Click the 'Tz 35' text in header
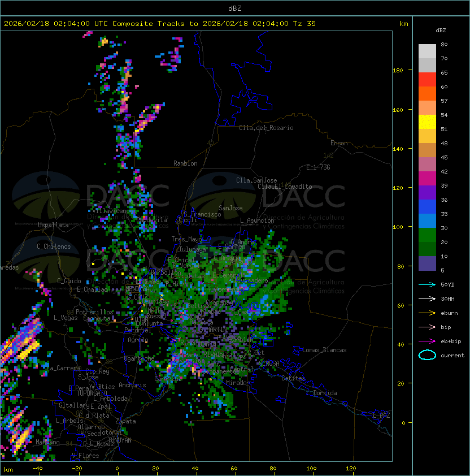 point(304,24)
